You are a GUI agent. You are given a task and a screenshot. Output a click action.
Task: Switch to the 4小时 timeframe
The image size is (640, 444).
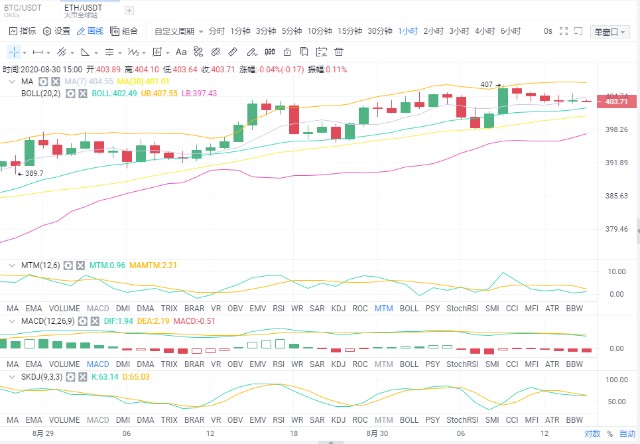point(484,31)
